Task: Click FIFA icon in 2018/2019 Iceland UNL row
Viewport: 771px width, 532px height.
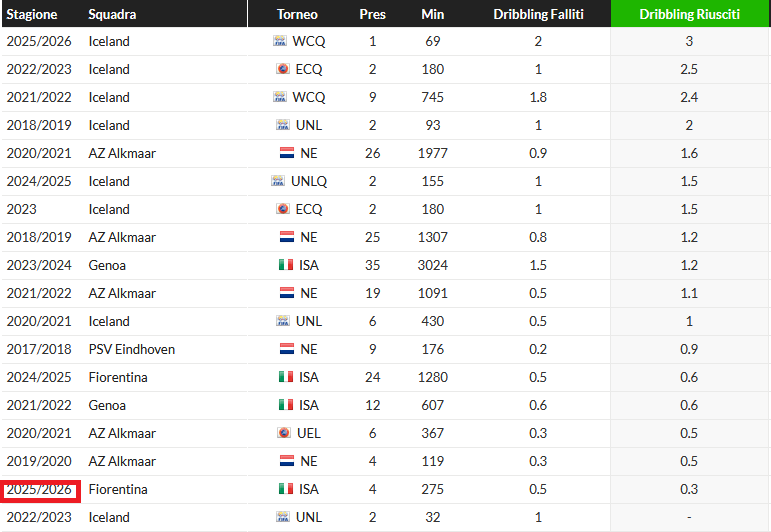Action: 284,126
